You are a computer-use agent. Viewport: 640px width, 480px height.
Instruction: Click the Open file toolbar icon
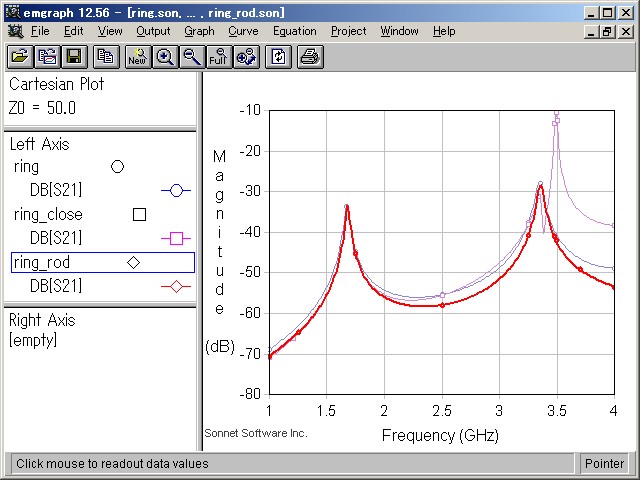(20, 57)
